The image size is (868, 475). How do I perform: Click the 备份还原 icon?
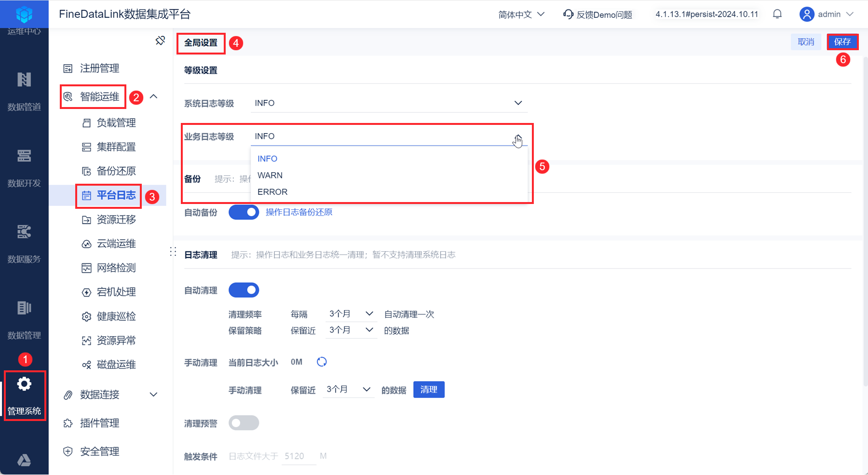86,171
